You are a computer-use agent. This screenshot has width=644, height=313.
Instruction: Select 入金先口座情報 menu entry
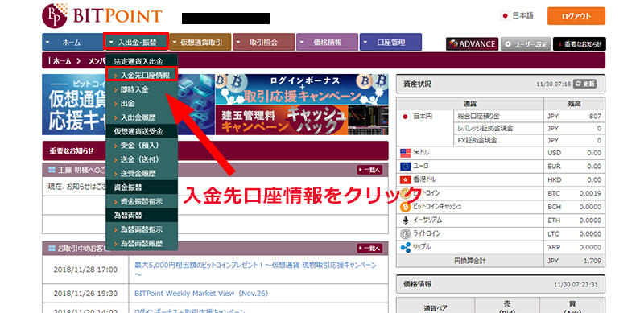click(142, 76)
